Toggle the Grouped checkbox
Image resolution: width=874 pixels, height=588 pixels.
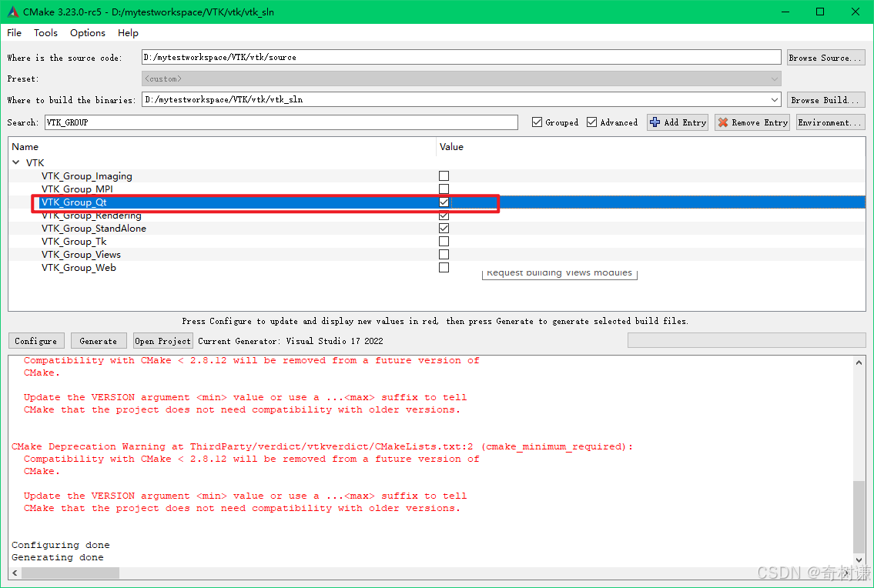[x=537, y=122]
